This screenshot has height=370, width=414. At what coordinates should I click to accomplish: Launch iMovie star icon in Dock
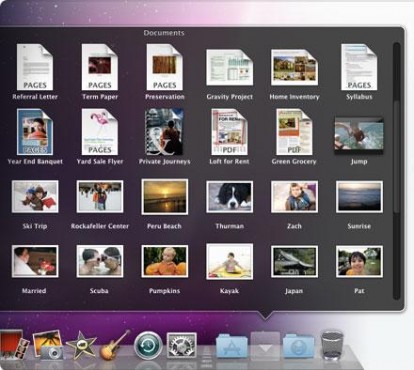(81, 345)
